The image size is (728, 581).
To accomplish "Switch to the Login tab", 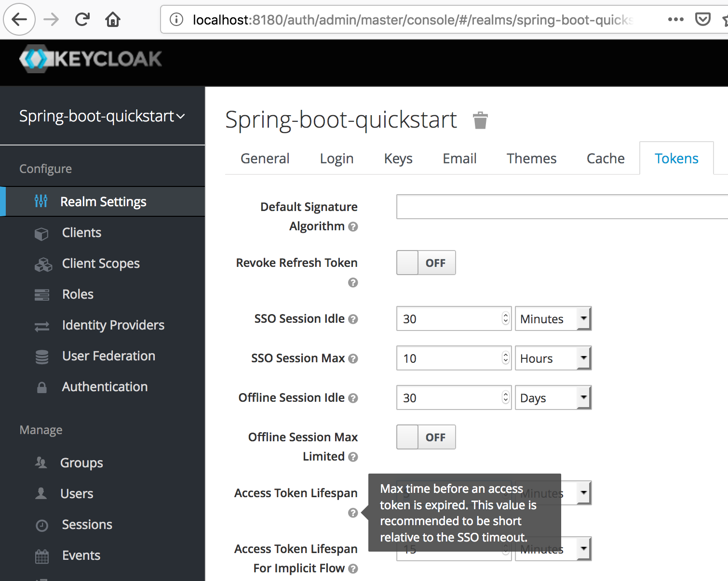I will click(x=337, y=158).
